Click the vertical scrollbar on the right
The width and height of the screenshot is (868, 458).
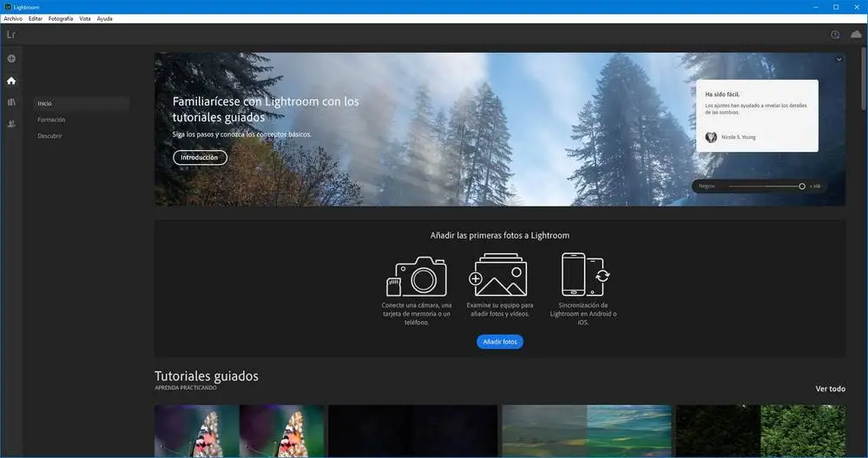click(x=865, y=79)
